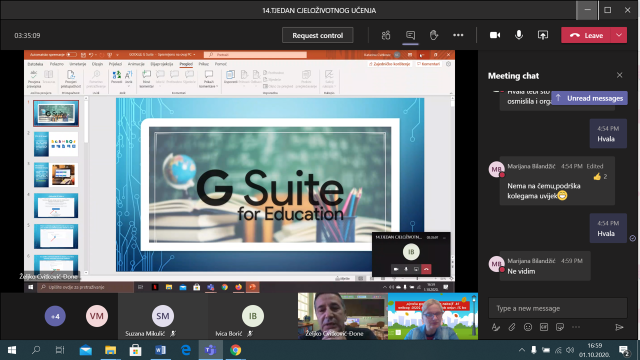This screenshot has width=640, height=360.
Task: Raise your hand in the meeting
Action: pos(434,36)
